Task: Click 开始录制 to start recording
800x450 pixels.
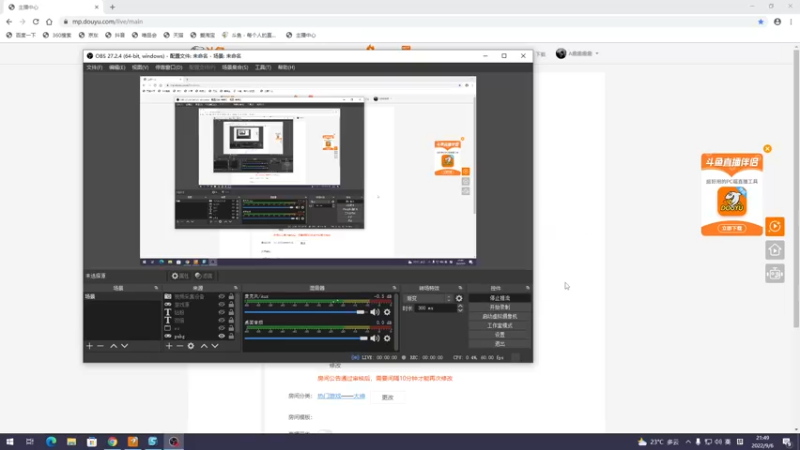Action: pos(499,307)
